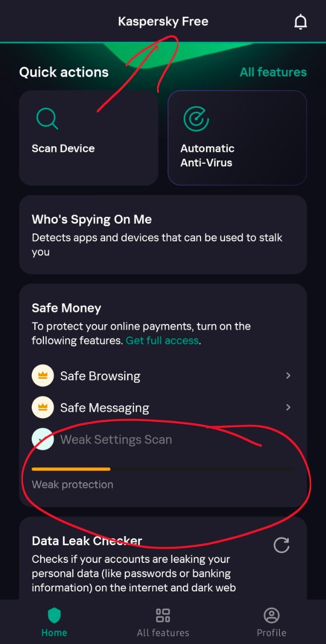
Task: Tap the crown icon beside Safe Messaging
Action: pyautogui.click(x=42, y=408)
